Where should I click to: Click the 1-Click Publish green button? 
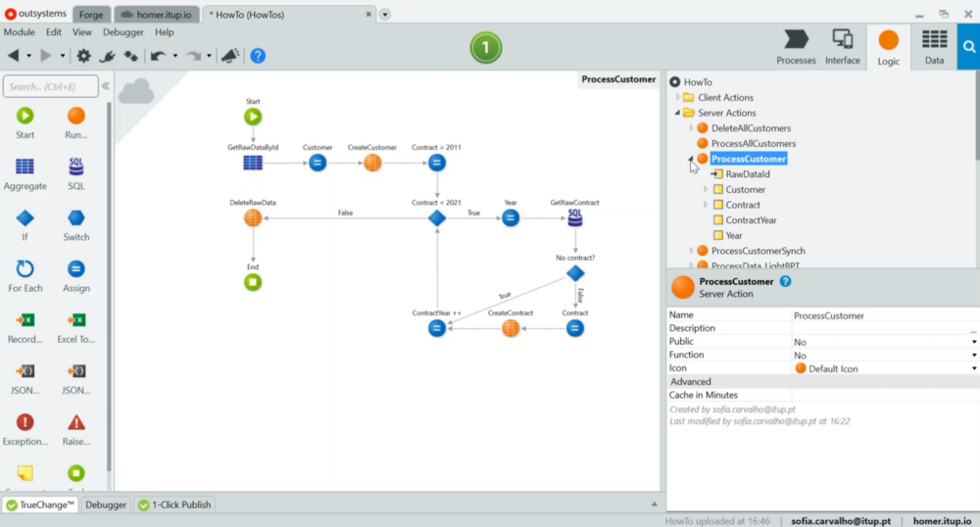coord(486,47)
